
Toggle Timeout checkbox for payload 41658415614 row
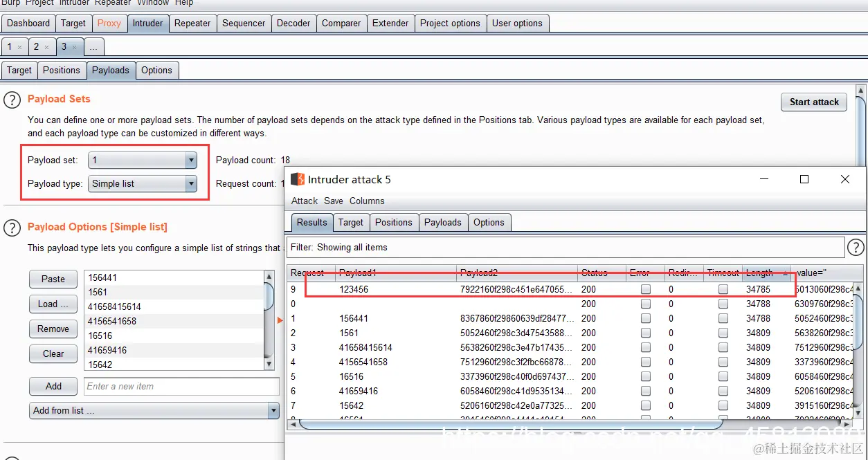point(723,348)
